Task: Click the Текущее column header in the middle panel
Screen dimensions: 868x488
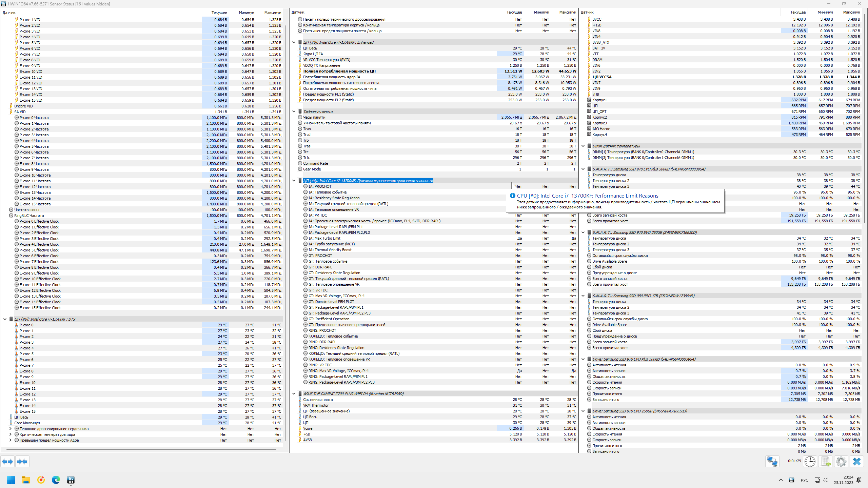Action: click(x=514, y=12)
